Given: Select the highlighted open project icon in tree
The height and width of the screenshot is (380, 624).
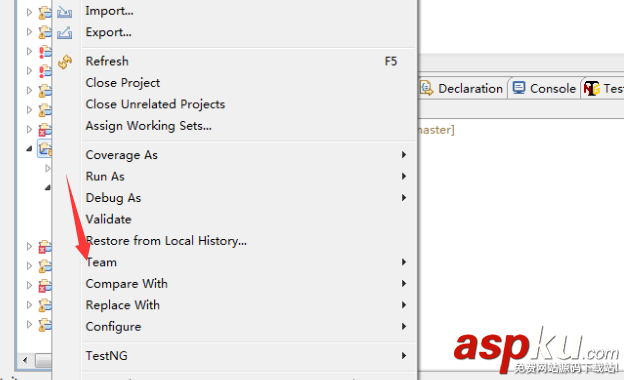Looking at the screenshot, I should (x=45, y=148).
